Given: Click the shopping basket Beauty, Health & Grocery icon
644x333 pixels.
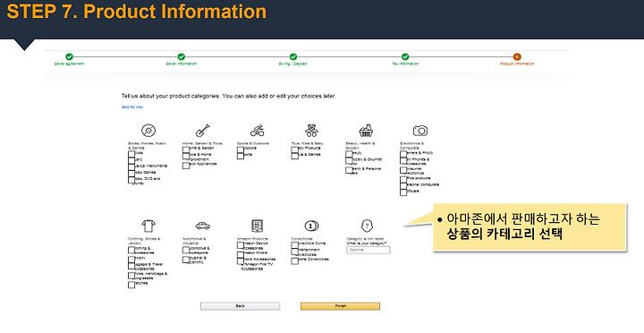Looking at the screenshot, I should [x=366, y=131].
